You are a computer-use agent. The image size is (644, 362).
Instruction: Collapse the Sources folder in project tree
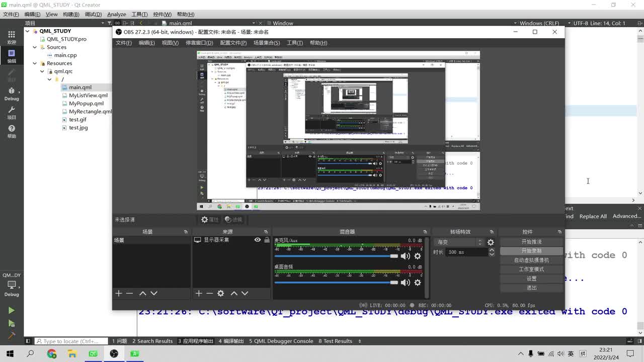coord(35,47)
